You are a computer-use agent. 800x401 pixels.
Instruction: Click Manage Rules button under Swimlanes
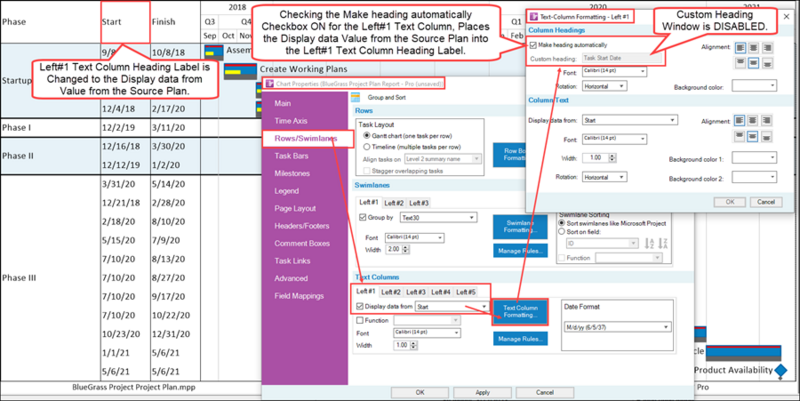[520, 250]
